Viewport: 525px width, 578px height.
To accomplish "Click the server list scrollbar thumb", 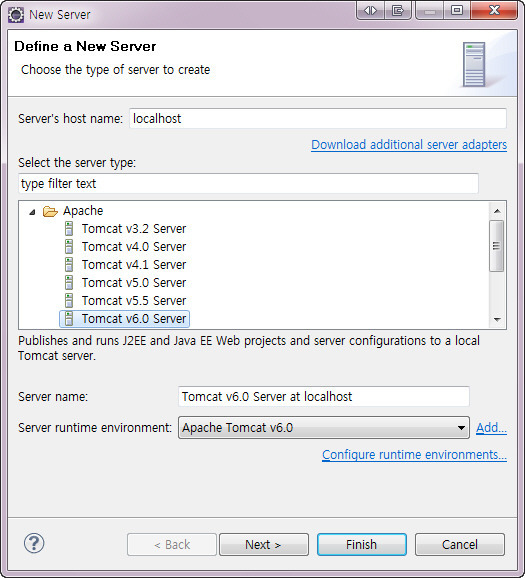I will 497,246.
